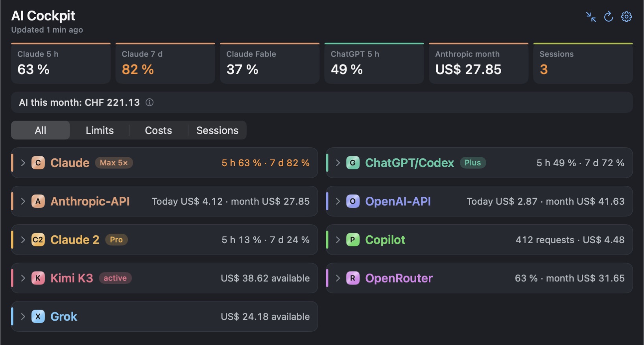This screenshot has width=644, height=345.
Task: Click the Sessions summary card
Action: click(x=583, y=63)
